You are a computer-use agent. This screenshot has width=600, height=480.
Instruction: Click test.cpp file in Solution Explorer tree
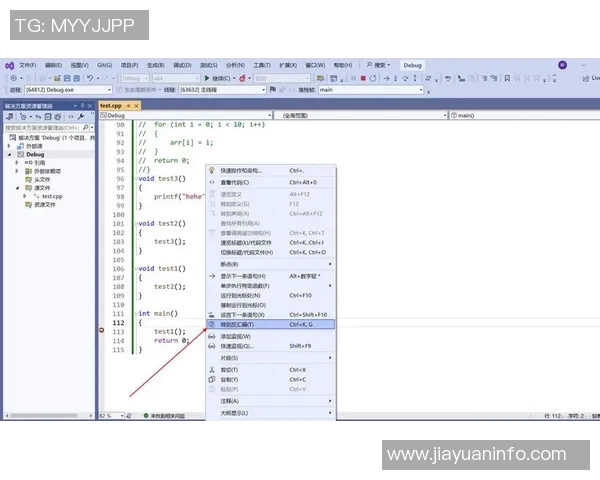pos(50,196)
